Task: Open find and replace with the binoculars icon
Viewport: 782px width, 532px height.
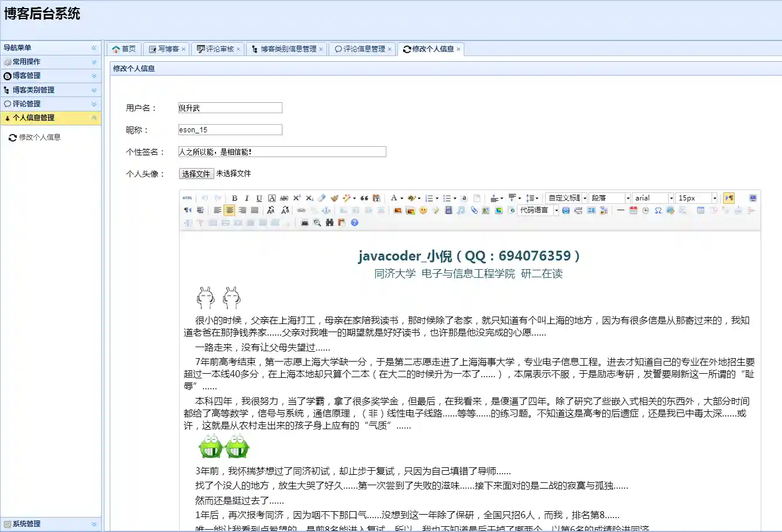Action: [329, 223]
